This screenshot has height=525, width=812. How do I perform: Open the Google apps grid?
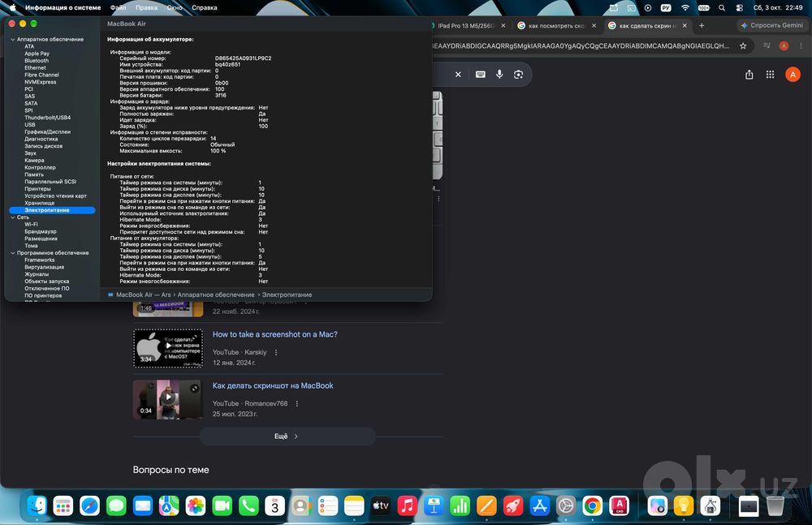[x=770, y=75]
